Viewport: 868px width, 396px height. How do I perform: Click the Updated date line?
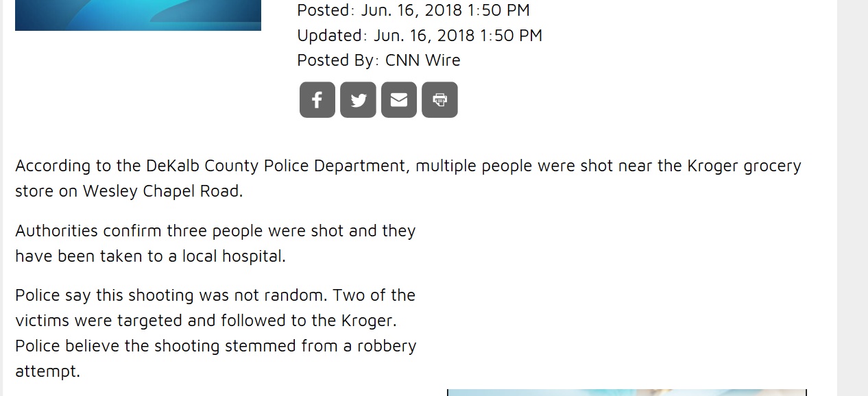click(419, 36)
